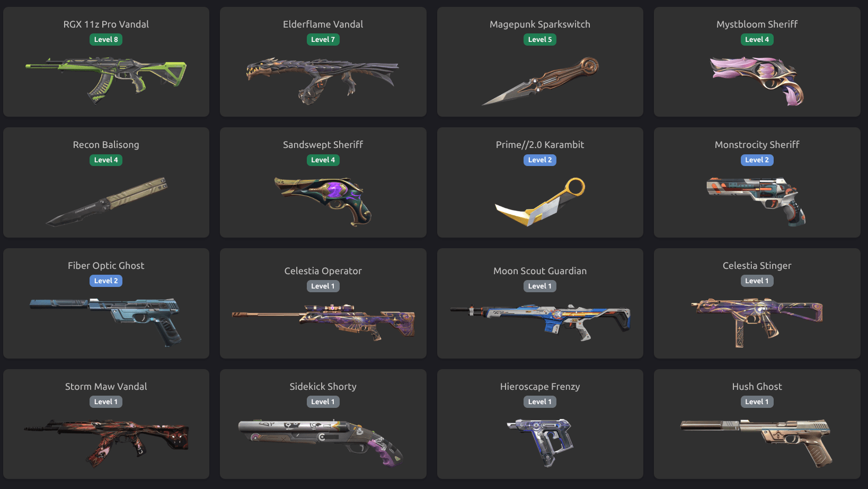Click the RGX 11z Pro Vandal weapon image
This screenshot has height=489, width=868.
(x=106, y=81)
